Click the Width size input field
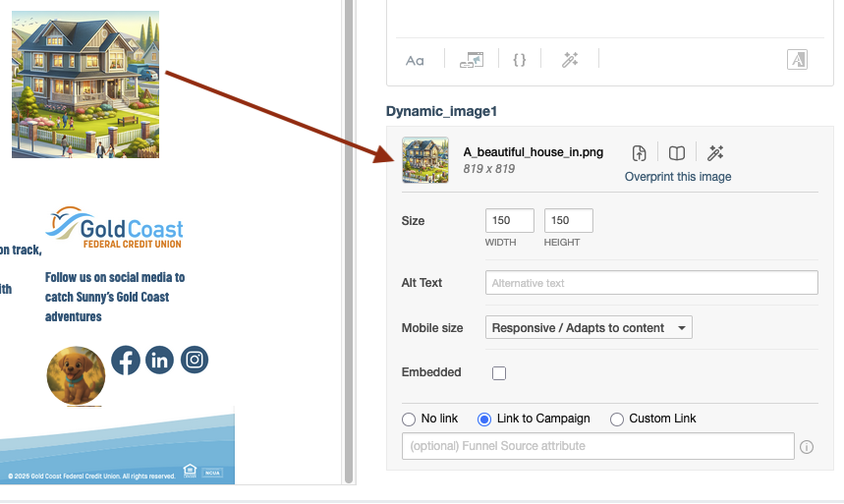Image resolution: width=844 pixels, height=504 pixels. click(510, 220)
